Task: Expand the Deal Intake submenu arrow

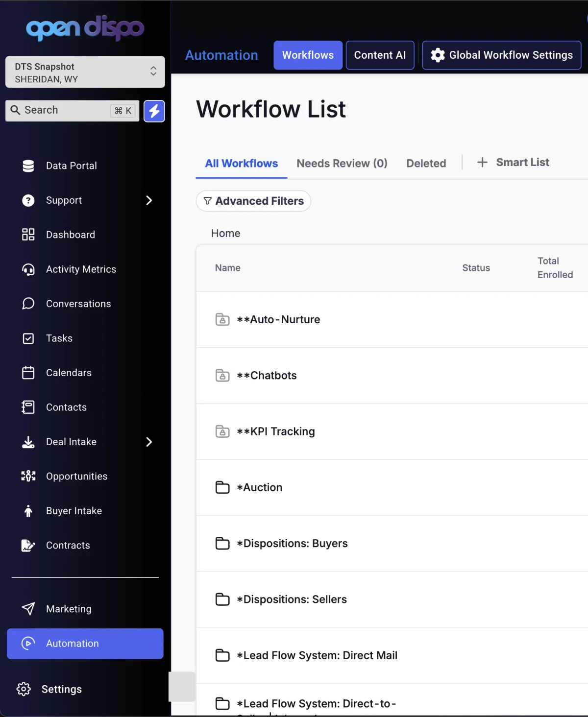Action: point(149,442)
